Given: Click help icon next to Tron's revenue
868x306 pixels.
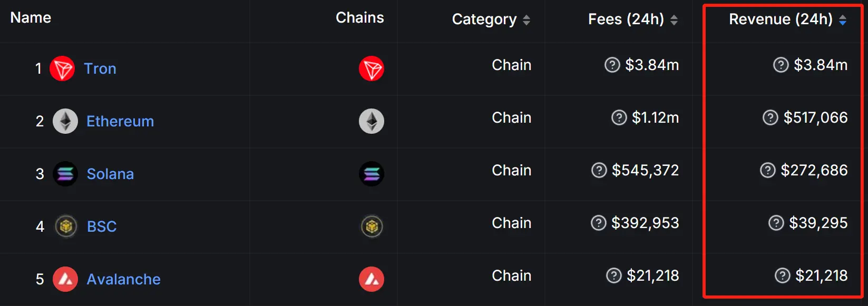Looking at the screenshot, I should [x=781, y=65].
